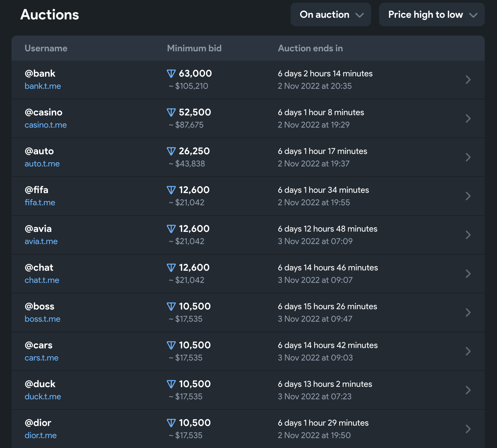
Task: Select the @boss username
Action: 39,306
